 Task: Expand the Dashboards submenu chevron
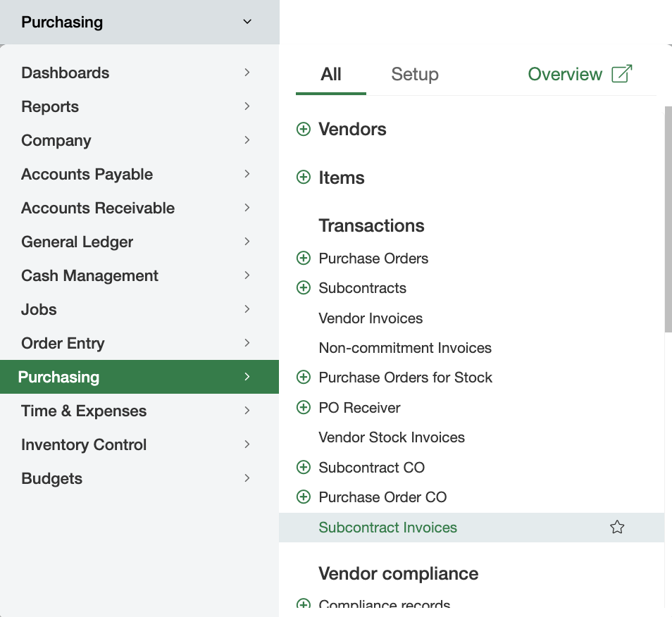(247, 73)
